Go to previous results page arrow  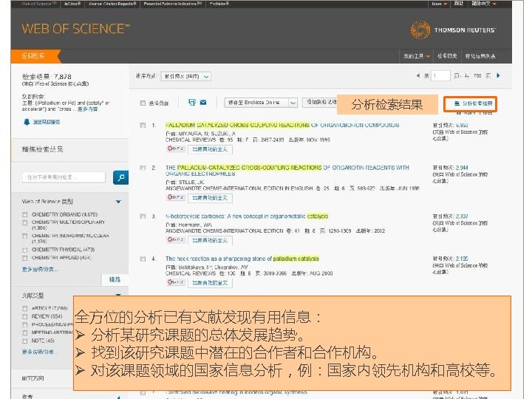pos(418,75)
